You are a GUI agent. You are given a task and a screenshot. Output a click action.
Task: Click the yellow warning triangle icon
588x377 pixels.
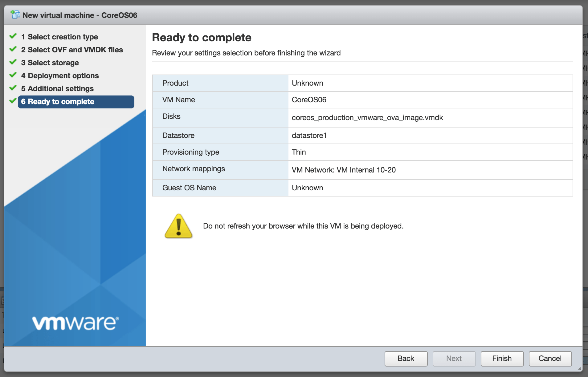click(x=178, y=226)
